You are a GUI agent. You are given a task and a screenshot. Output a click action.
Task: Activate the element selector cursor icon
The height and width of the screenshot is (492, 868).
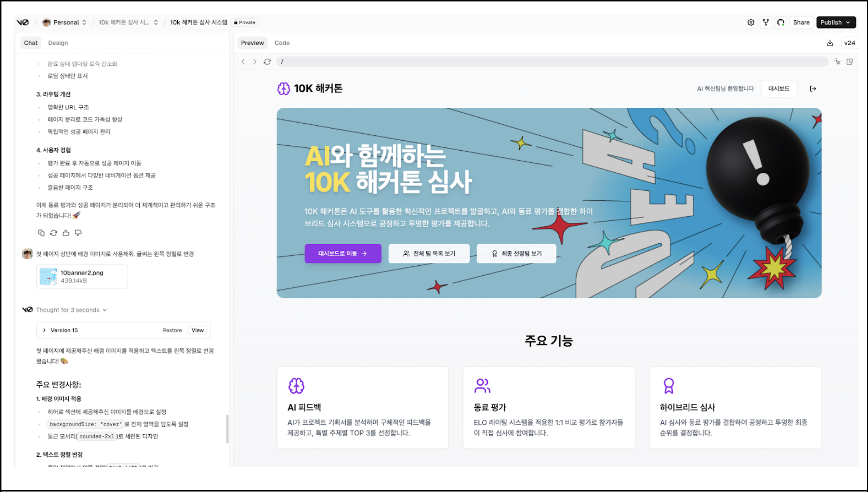(837, 62)
